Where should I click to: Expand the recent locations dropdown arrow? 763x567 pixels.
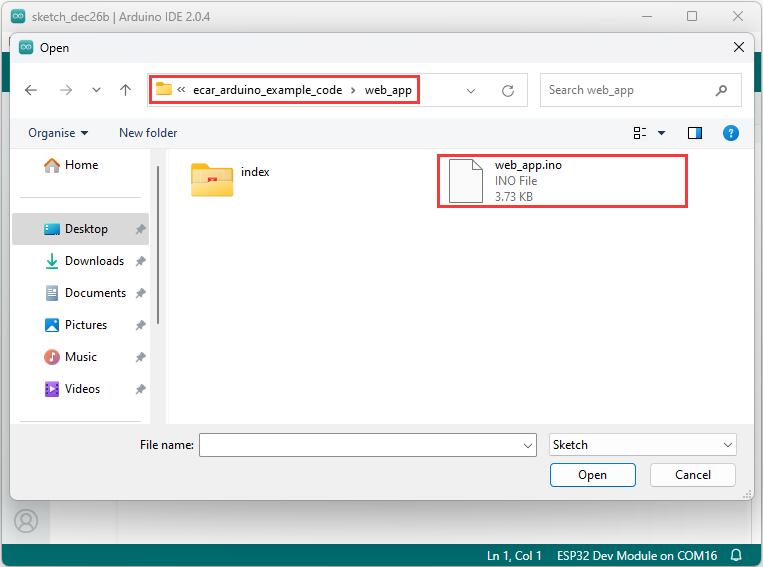(x=96, y=90)
